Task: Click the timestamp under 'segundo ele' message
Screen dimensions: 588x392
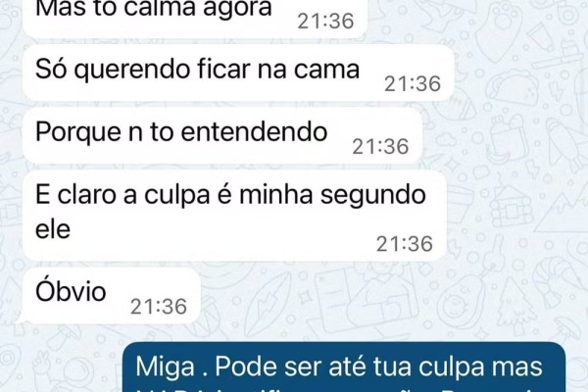Action: [x=405, y=244]
